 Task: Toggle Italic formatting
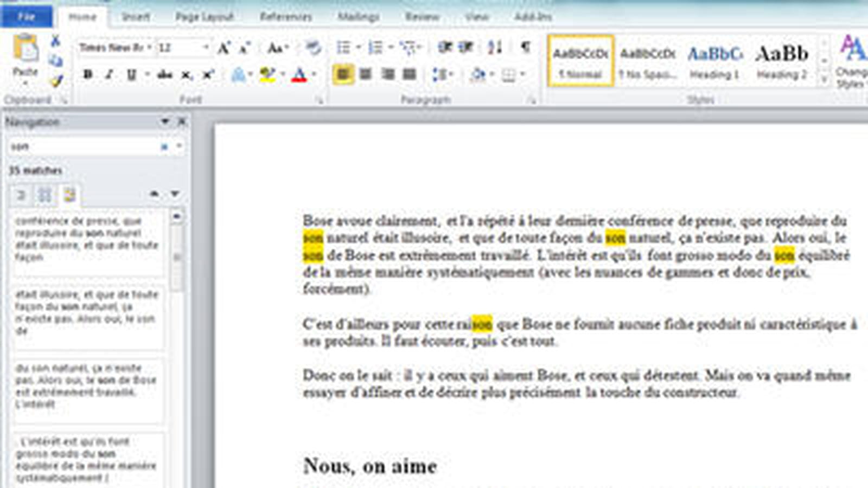pyautogui.click(x=109, y=75)
